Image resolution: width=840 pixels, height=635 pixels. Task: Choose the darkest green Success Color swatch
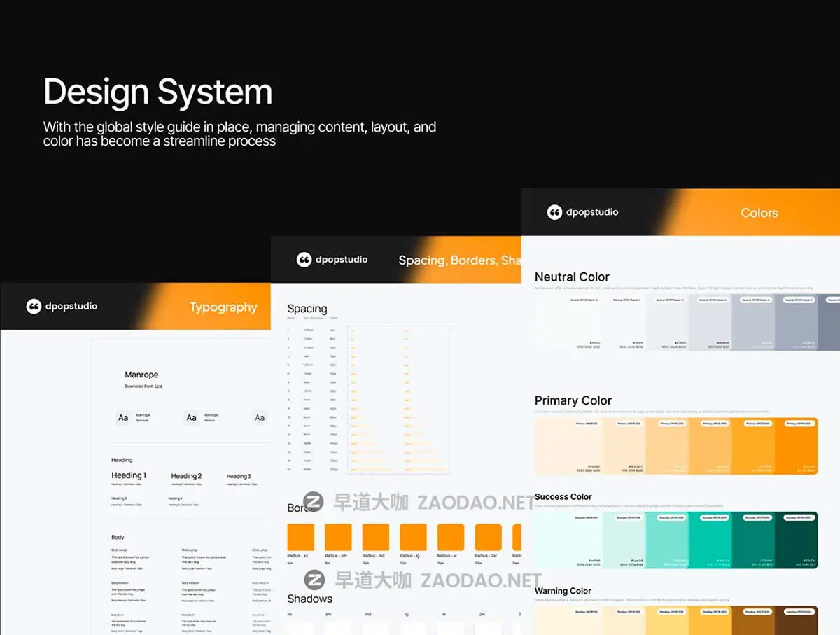(x=796, y=540)
